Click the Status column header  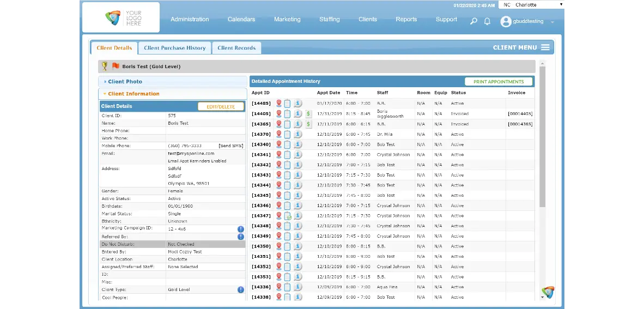458,93
